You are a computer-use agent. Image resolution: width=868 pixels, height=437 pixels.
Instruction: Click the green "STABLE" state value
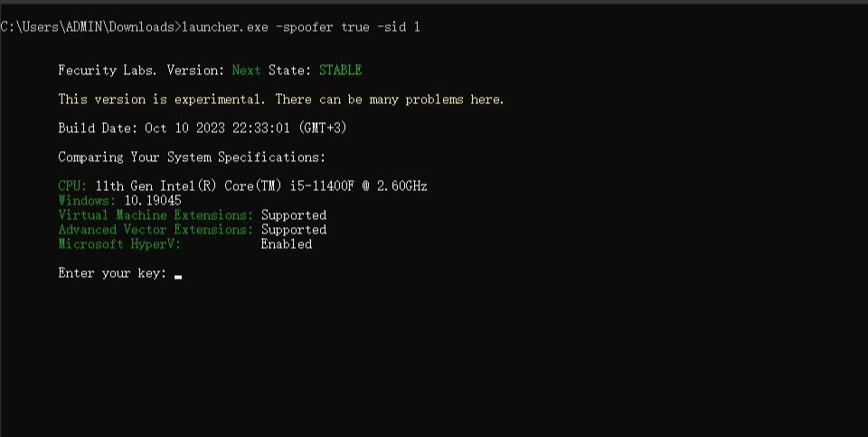point(340,71)
